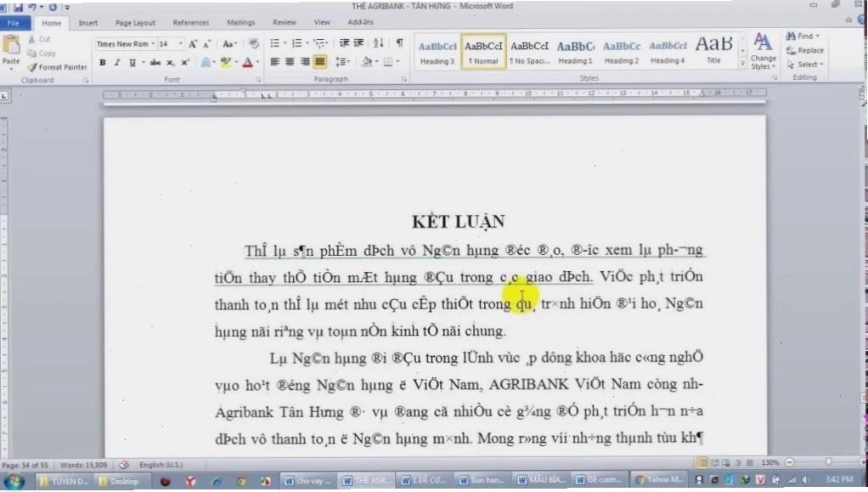Viewport: 868px width, 492px height.
Task: Apply red font color
Action: coord(247,63)
